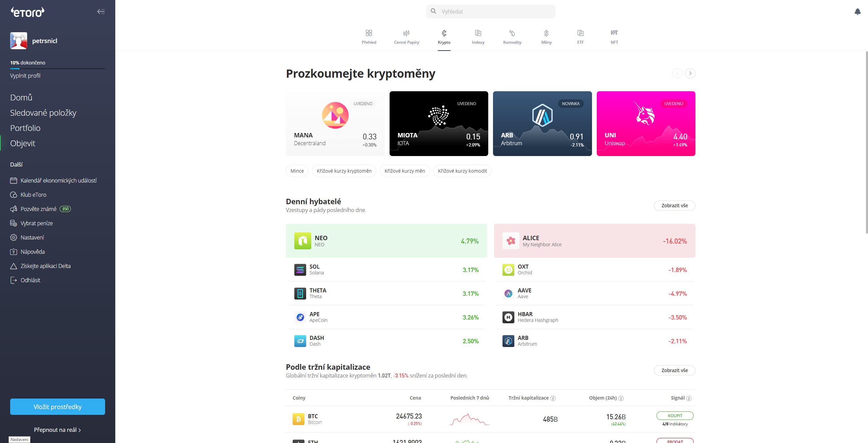Click the ApeCoin icon
This screenshot has height=443, width=868.
(x=300, y=317)
